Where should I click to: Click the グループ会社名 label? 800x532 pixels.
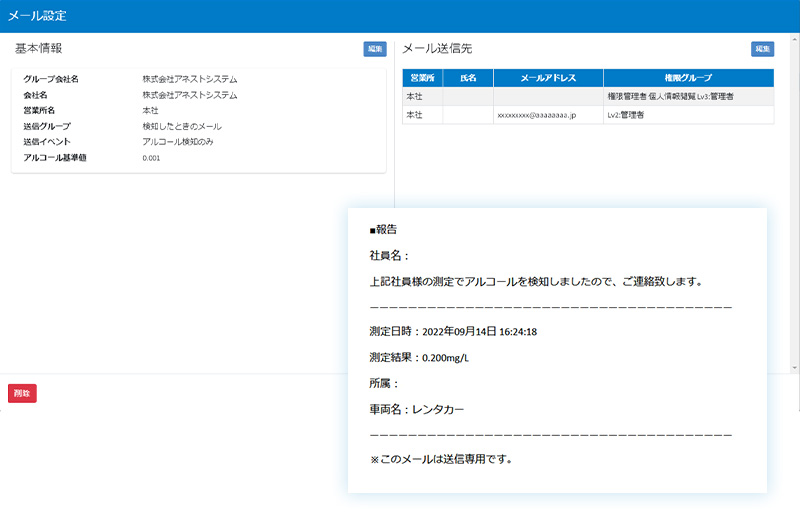(51, 79)
